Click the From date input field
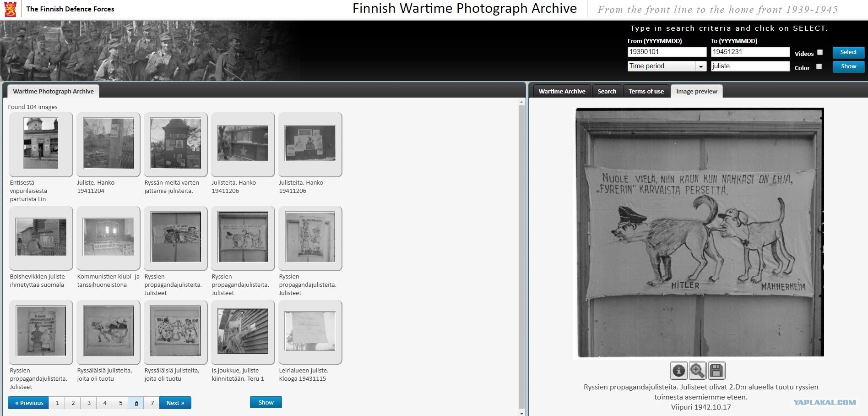This screenshot has width=868, height=416. [667, 52]
